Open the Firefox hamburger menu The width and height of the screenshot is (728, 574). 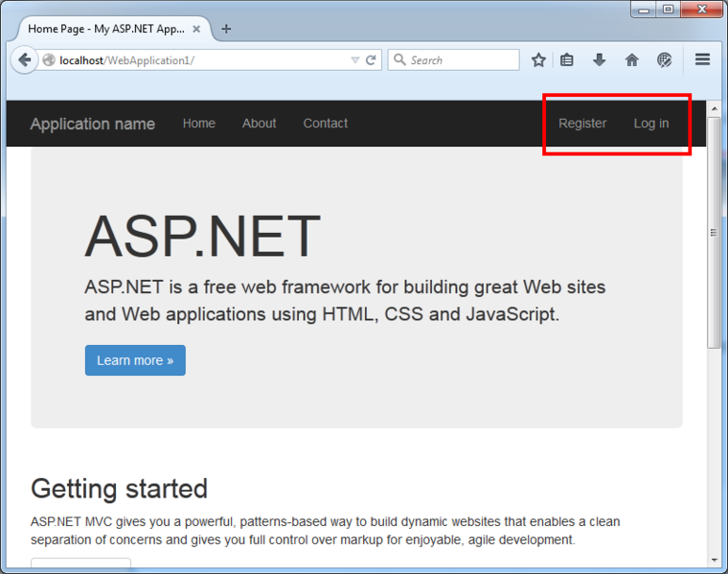tap(702, 59)
